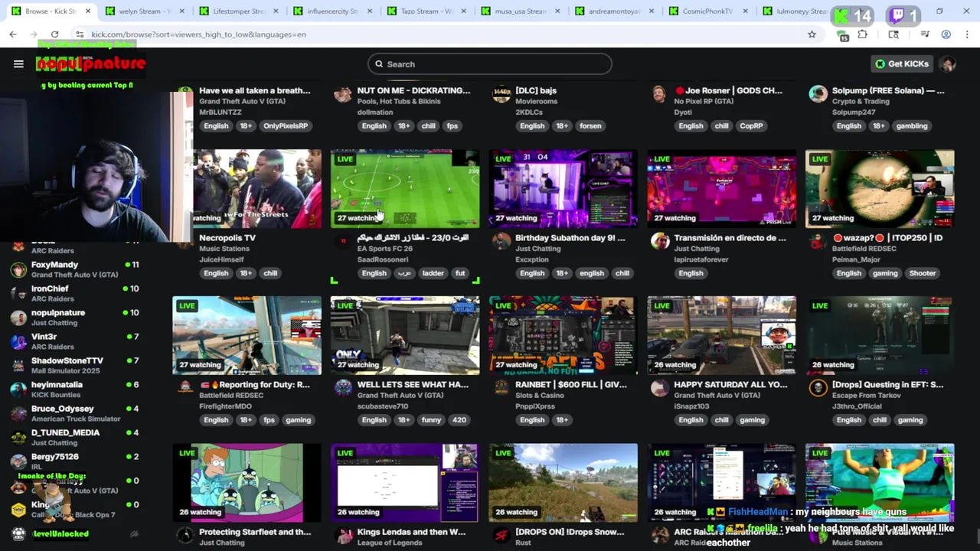The height and width of the screenshot is (551, 980).
Task: Click the Get KICKs button
Action: (x=902, y=64)
